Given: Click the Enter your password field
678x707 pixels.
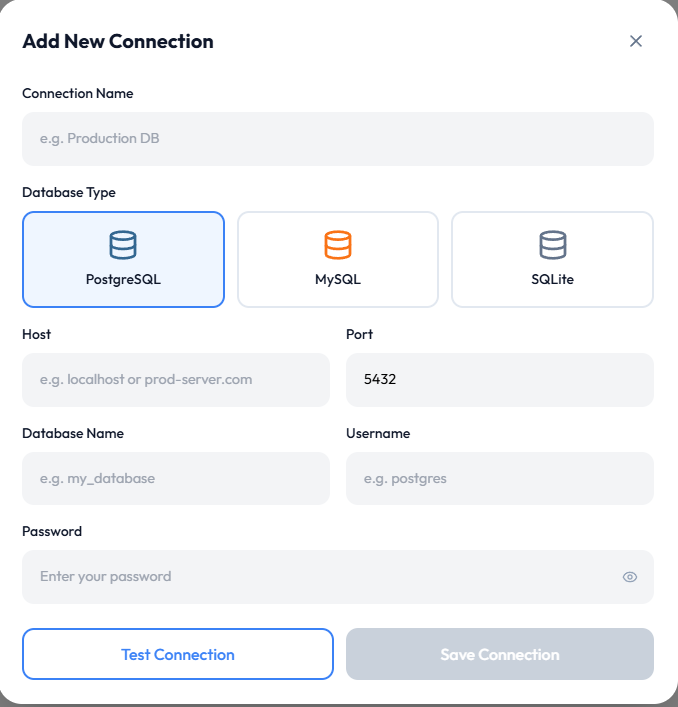Looking at the screenshot, I should 320,577.
